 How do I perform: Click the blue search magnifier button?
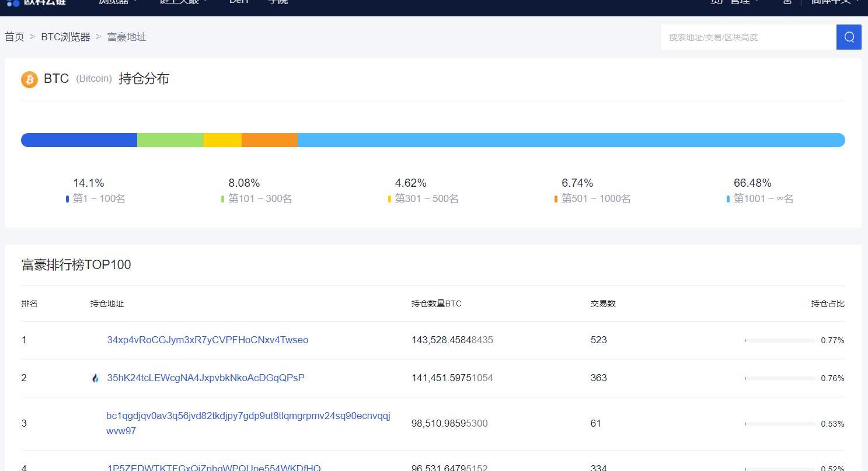[849, 37]
